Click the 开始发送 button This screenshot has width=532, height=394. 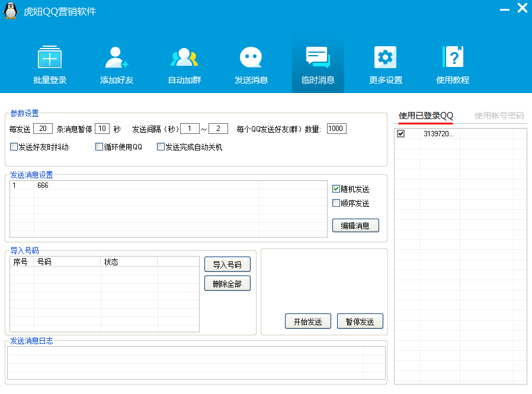pos(307,321)
